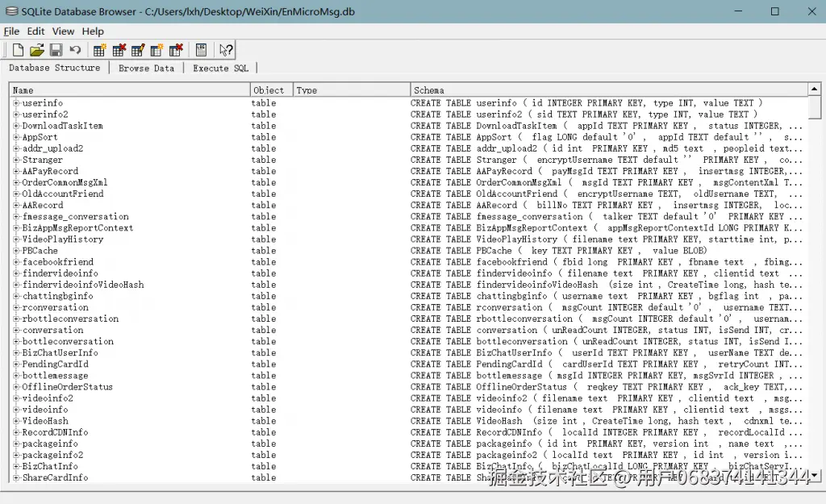Image resolution: width=826 pixels, height=504 pixels.
Task: Select the rbottleconversation table name
Action: [x=70, y=319]
